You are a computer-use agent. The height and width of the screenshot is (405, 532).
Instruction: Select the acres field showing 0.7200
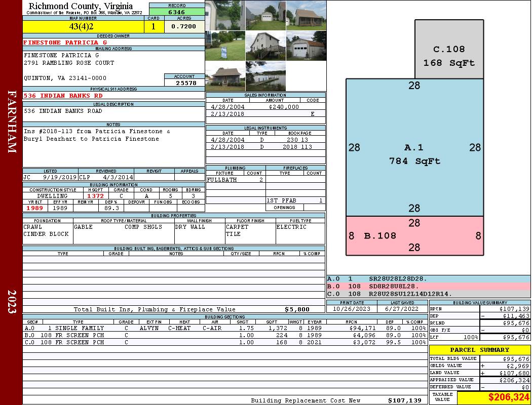click(x=184, y=27)
